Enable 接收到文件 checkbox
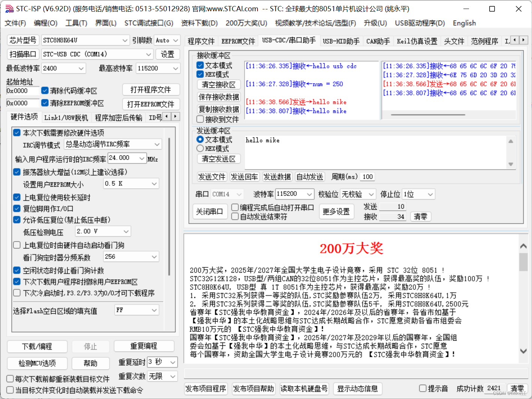Screen dimensions: 532x399 (200, 119)
